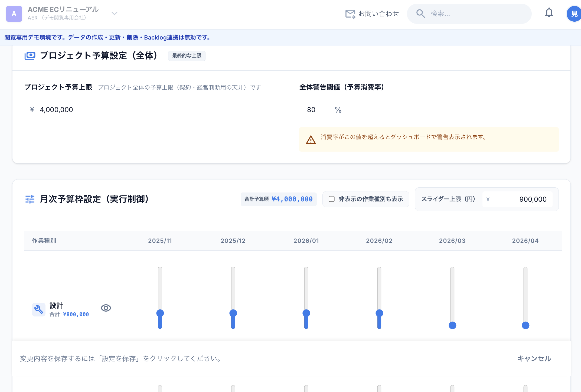Click the project budget settings banknote icon
This screenshot has height=392, width=581.
tap(30, 55)
